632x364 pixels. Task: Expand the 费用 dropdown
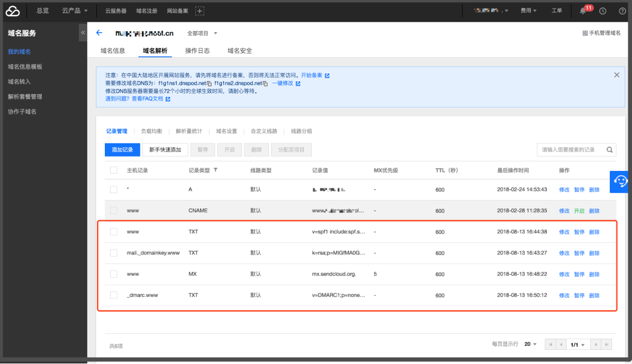528,11
